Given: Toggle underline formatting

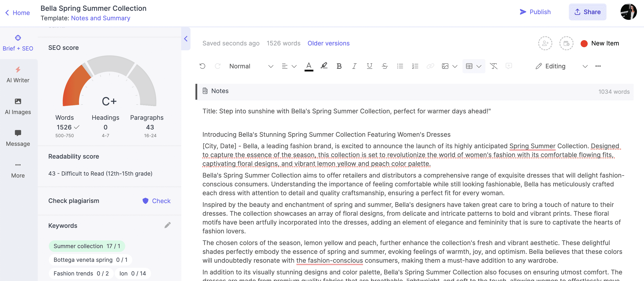Looking at the screenshot, I should pos(369,66).
